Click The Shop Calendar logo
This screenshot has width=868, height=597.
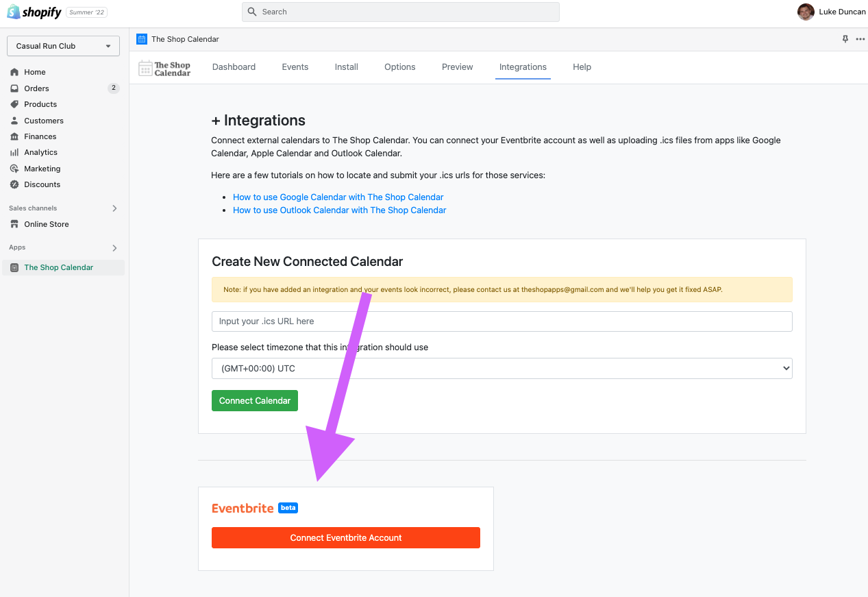pos(164,68)
